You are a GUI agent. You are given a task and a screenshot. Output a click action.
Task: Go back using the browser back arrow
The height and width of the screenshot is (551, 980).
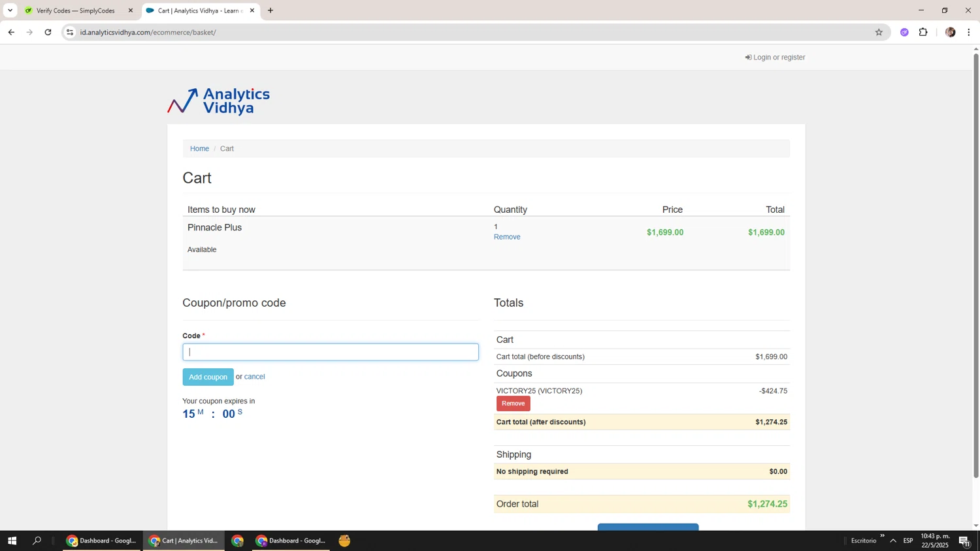pos(11,32)
